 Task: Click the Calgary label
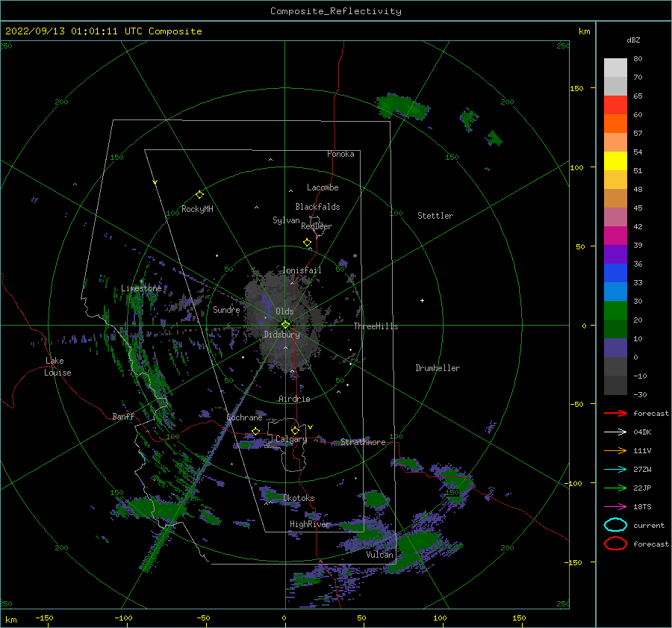(x=291, y=439)
